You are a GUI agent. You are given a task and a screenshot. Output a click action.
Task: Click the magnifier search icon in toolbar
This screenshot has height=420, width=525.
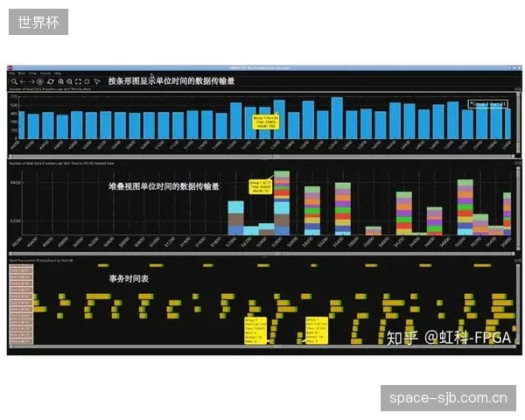14,81
